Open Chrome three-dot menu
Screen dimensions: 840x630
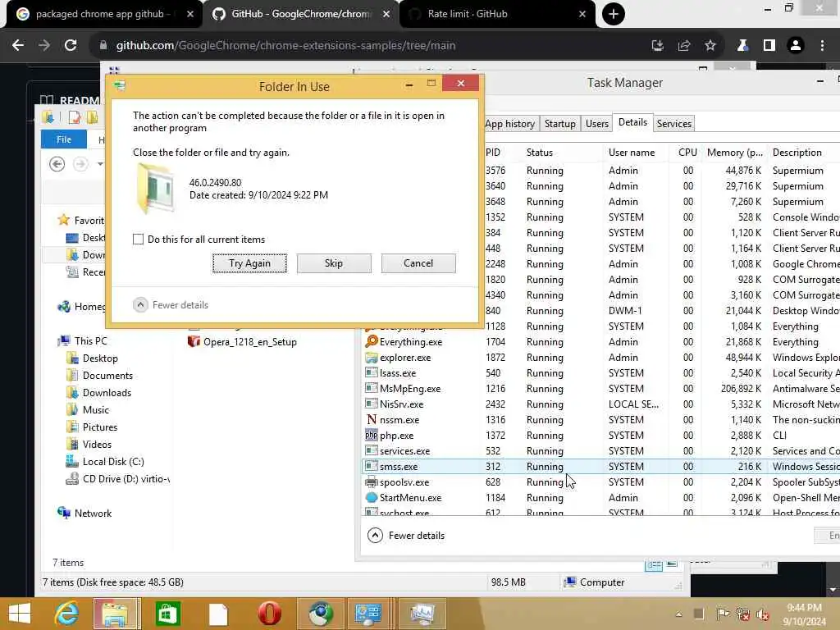pos(822,46)
